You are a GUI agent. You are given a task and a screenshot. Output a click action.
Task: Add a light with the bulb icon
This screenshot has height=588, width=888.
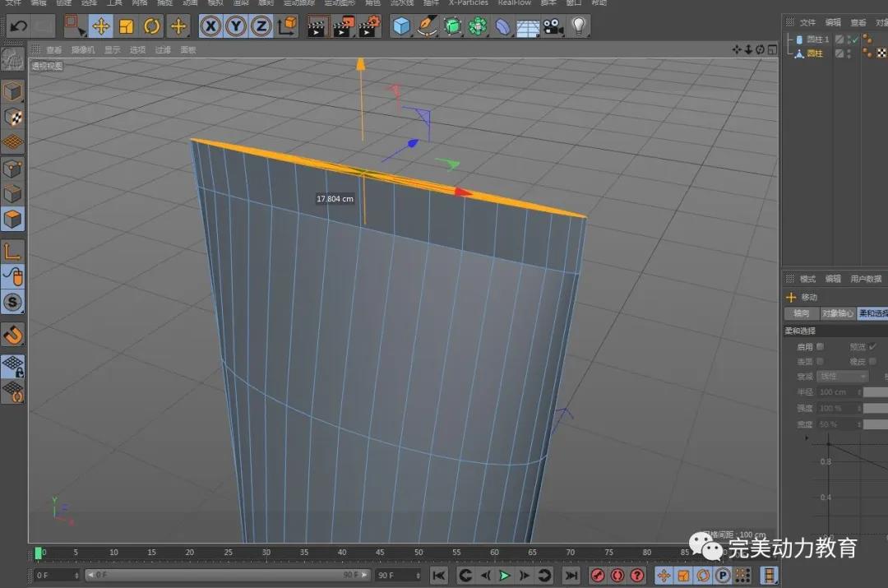[x=579, y=26]
